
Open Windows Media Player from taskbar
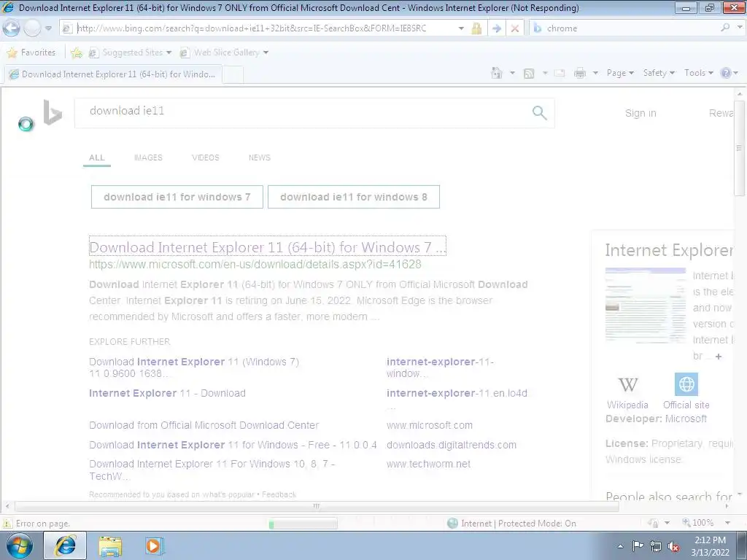(153, 545)
